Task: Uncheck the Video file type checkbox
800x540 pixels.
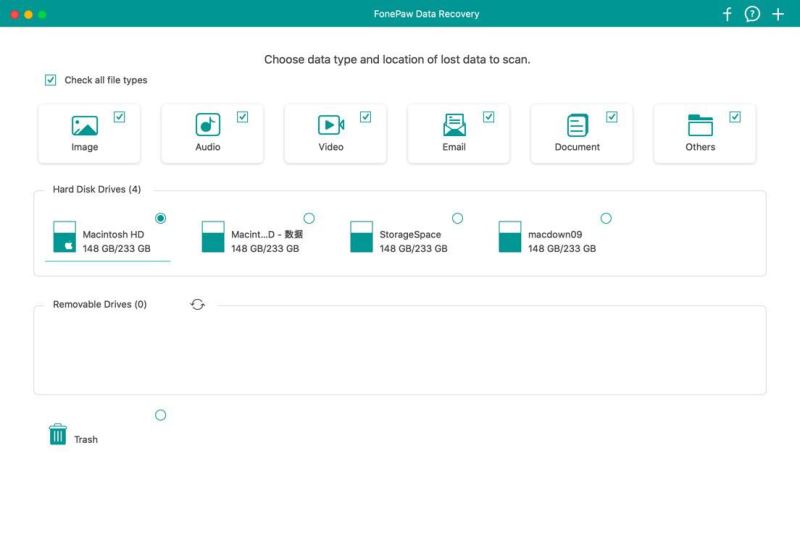Action: (365, 117)
